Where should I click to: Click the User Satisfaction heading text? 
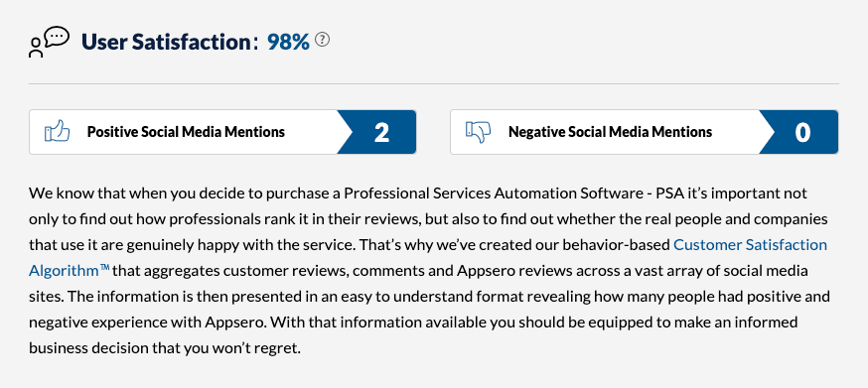(166, 42)
